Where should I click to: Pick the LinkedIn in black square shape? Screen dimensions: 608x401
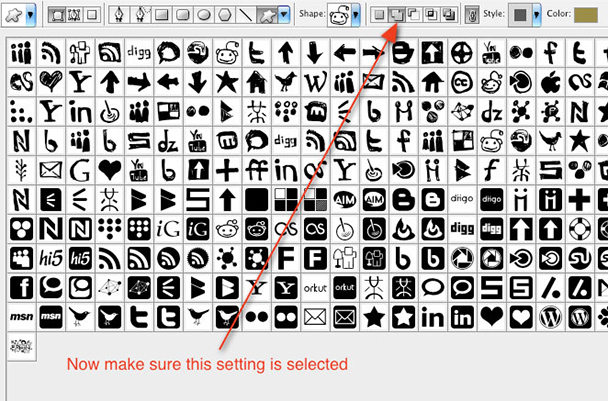click(462, 317)
